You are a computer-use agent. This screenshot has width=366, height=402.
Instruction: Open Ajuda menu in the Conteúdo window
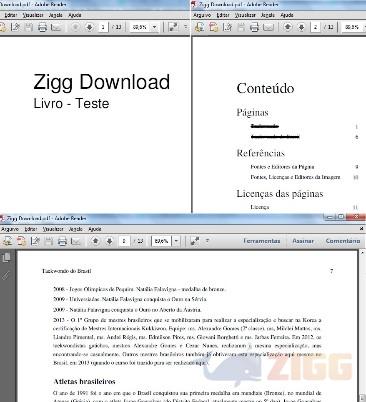point(287,15)
